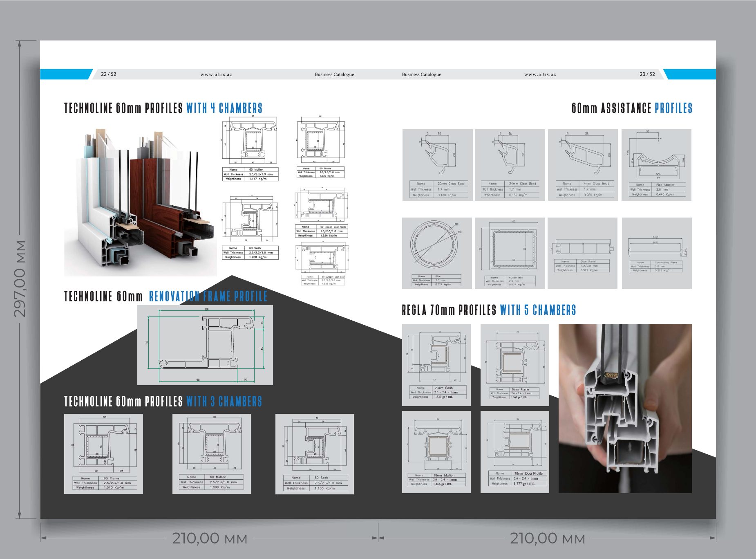This screenshot has width=756, height=559.
Task: Click the "1.163 Kg/m" weightiness value
Action: click(x=324, y=488)
